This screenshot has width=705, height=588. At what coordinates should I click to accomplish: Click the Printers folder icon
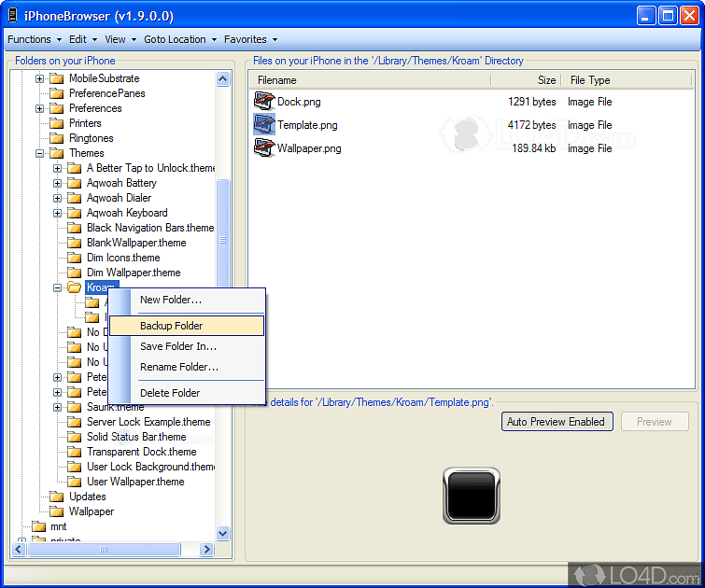[x=57, y=123]
